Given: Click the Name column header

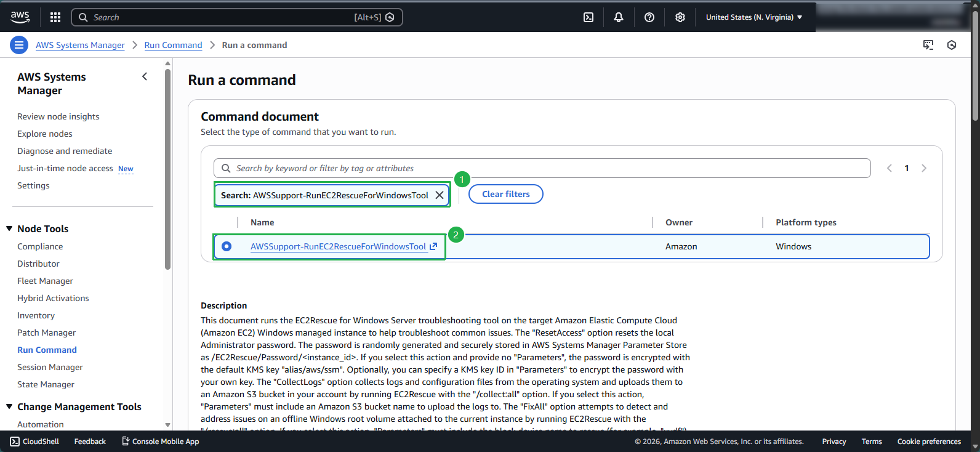Looking at the screenshot, I should click(262, 222).
